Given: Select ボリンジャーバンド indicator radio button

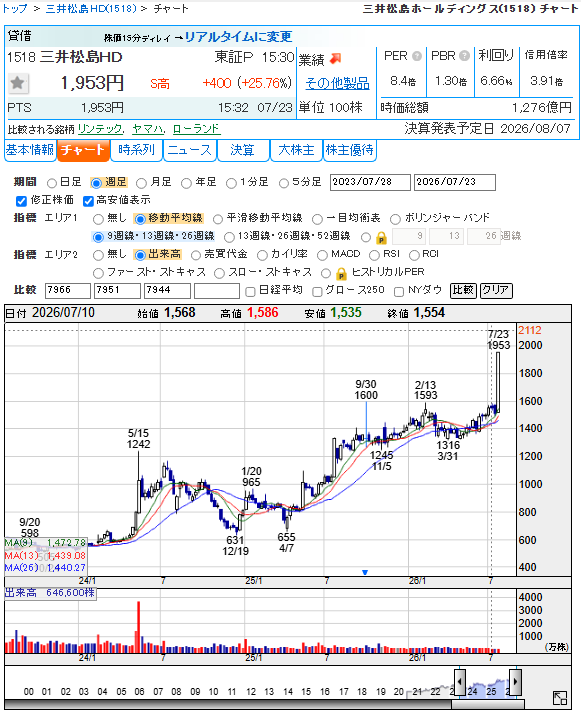Looking at the screenshot, I should (x=395, y=219).
